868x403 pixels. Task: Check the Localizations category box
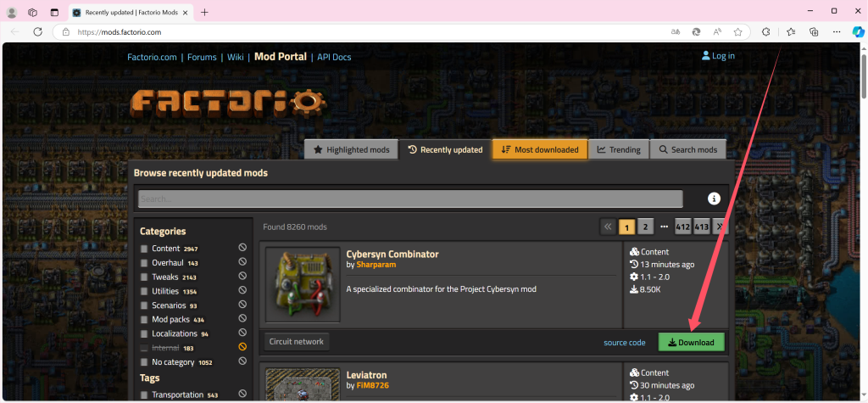[144, 334]
